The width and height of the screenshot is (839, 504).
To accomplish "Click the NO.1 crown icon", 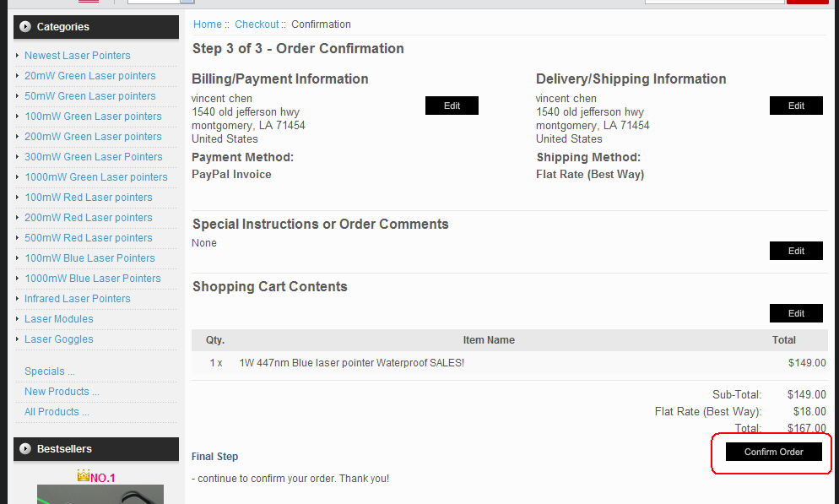I will [x=83, y=475].
